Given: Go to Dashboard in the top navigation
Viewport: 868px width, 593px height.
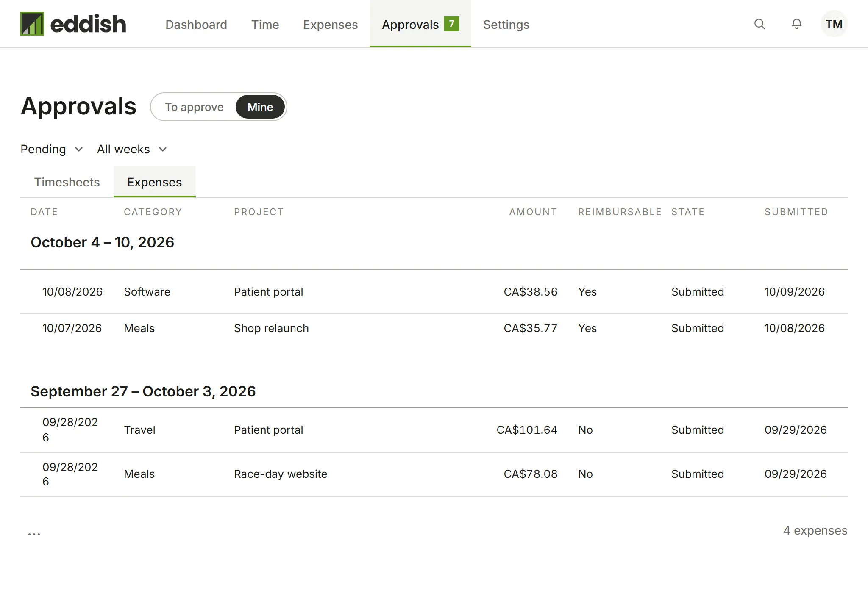Looking at the screenshot, I should pyautogui.click(x=196, y=25).
